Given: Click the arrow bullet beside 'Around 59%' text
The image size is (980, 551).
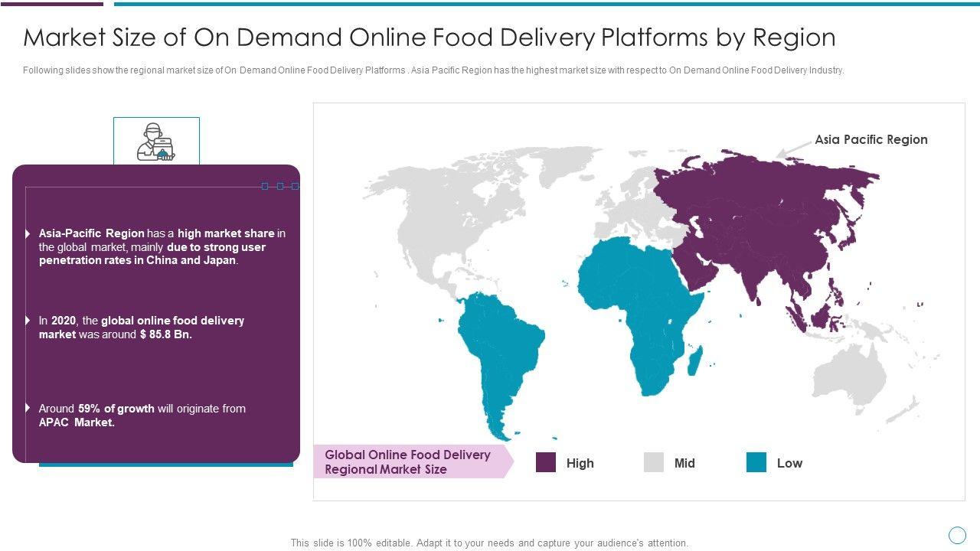Looking at the screenshot, I should click(28, 409).
